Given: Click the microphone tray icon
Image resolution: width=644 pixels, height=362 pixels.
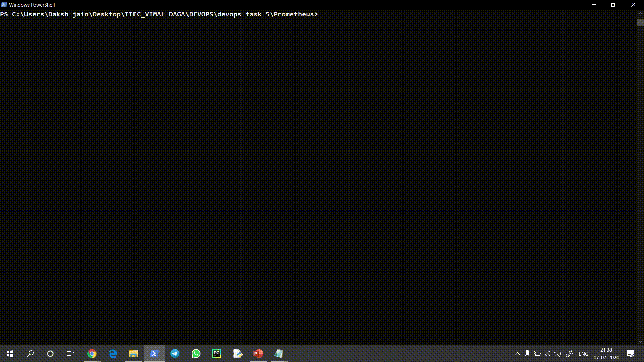Looking at the screenshot, I should coord(527,354).
